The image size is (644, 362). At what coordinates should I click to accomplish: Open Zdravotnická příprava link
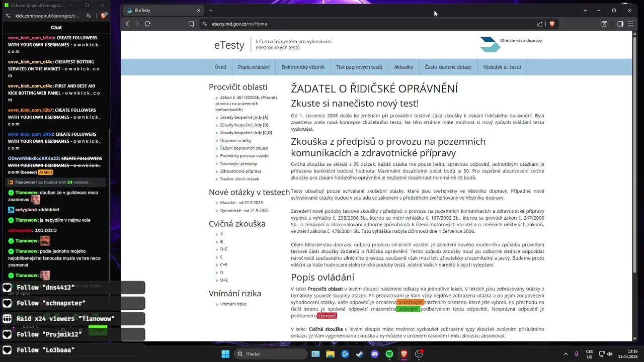(x=240, y=171)
